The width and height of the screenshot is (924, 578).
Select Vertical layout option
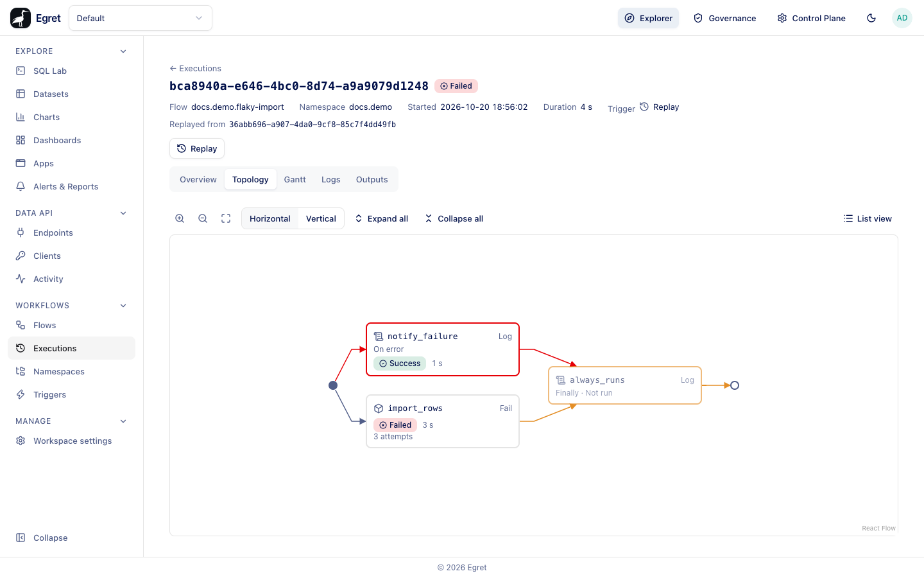pos(321,218)
